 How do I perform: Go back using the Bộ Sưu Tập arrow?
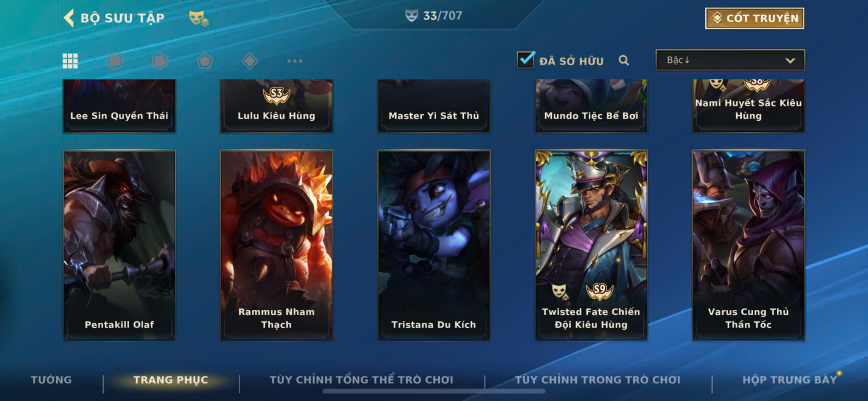(69, 18)
